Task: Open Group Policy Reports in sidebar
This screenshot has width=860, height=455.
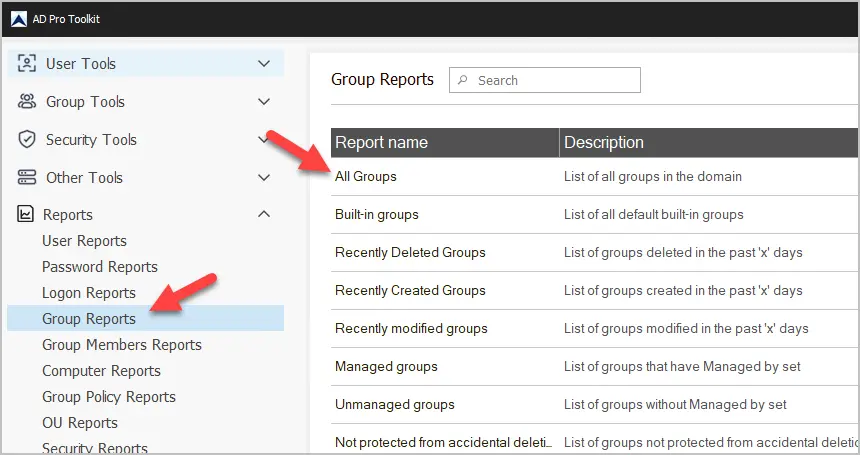Action: (x=109, y=397)
